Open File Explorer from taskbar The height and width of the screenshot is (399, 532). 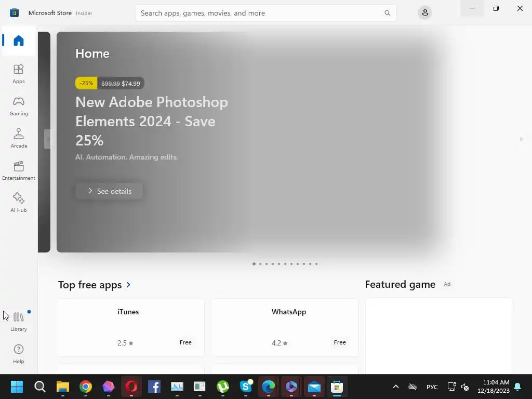point(63,387)
